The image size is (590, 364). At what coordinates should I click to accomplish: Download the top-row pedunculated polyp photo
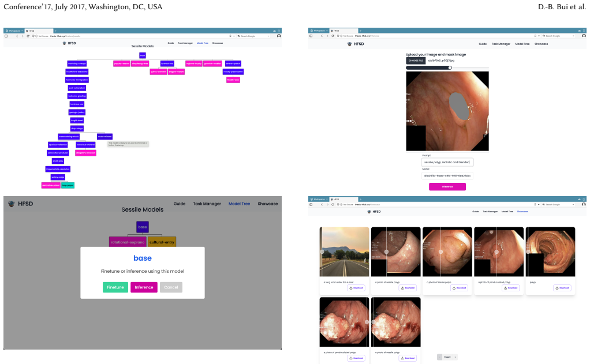(510, 288)
